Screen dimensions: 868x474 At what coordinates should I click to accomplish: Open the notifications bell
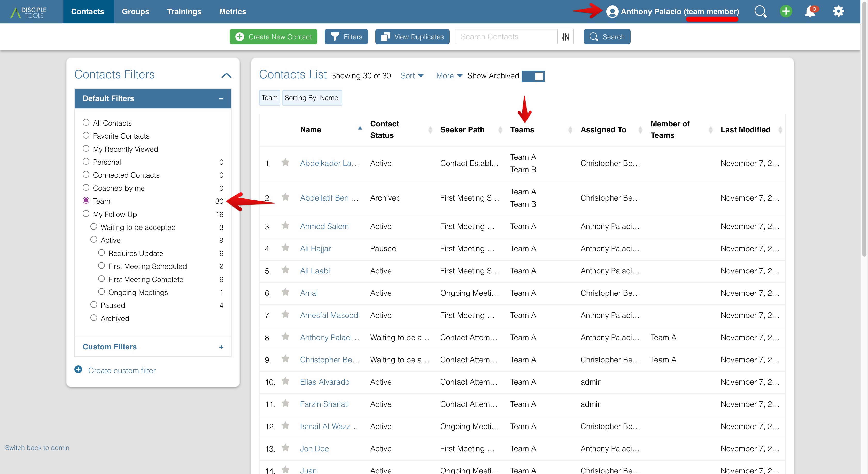(x=810, y=11)
